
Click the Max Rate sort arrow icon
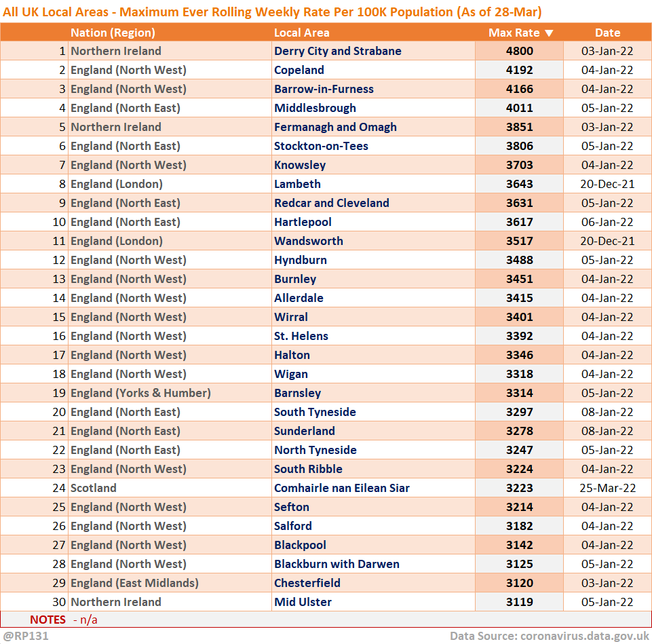pyautogui.click(x=549, y=33)
